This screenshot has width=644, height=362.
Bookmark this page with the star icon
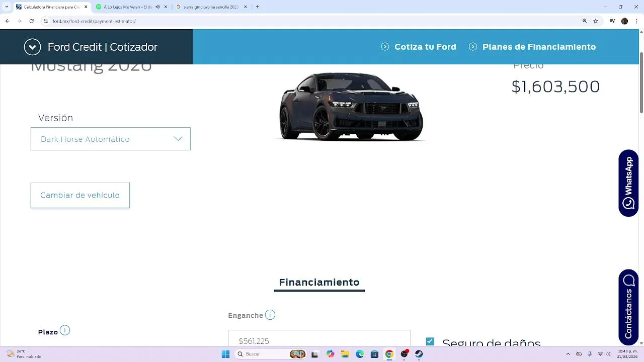pos(596,21)
